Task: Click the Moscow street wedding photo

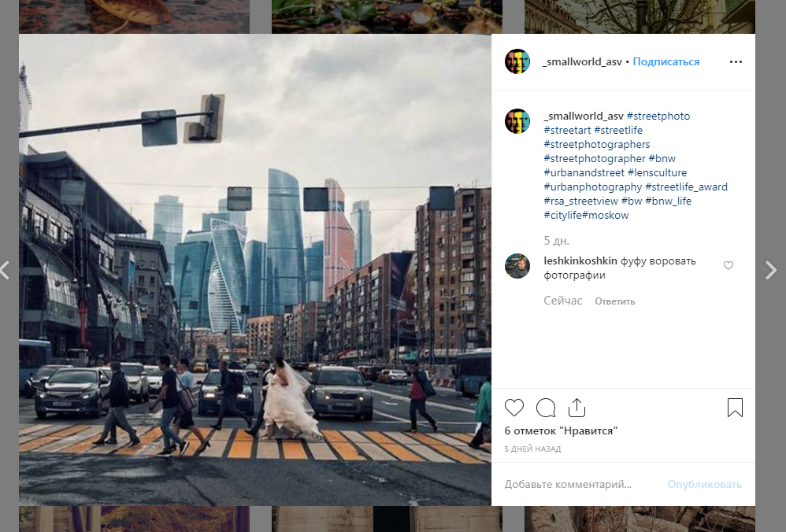Action: coord(255,270)
